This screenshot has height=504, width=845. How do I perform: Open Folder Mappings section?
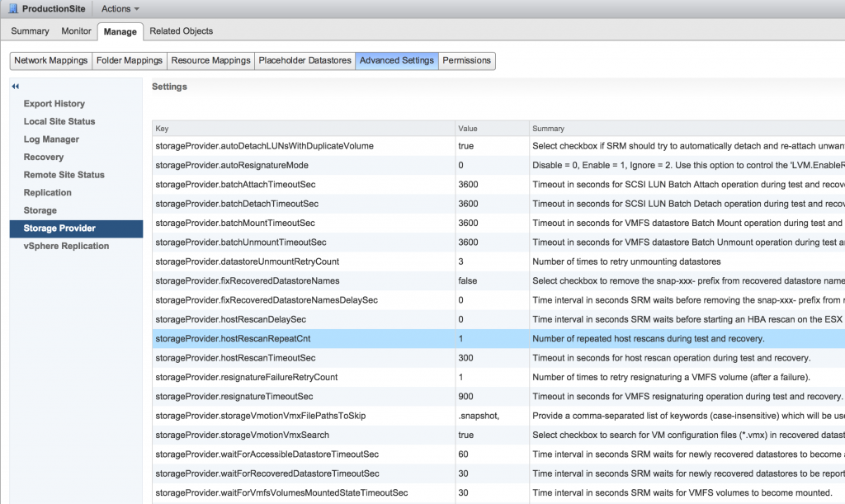(x=129, y=60)
